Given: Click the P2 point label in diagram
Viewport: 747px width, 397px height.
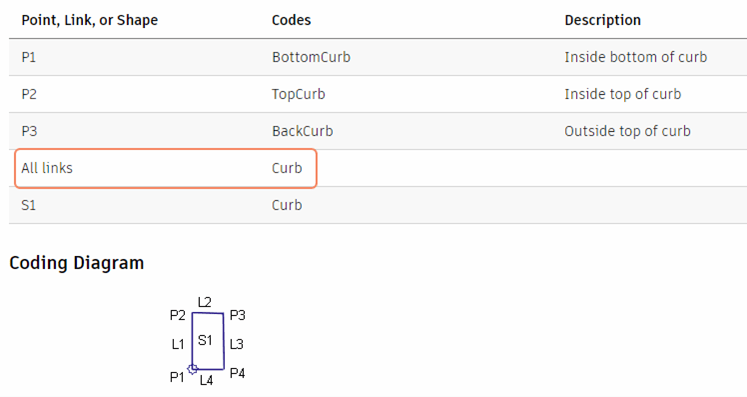Looking at the screenshot, I should (x=178, y=315).
